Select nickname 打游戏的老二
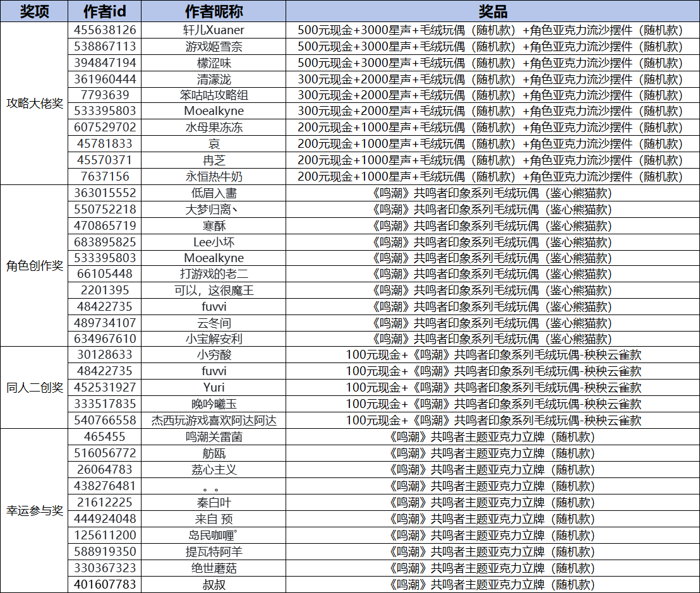The width and height of the screenshot is (700, 593). (214, 273)
